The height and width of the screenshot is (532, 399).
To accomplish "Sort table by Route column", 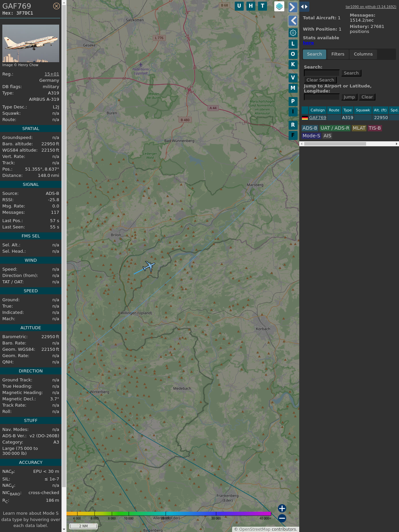I will 334,110.
